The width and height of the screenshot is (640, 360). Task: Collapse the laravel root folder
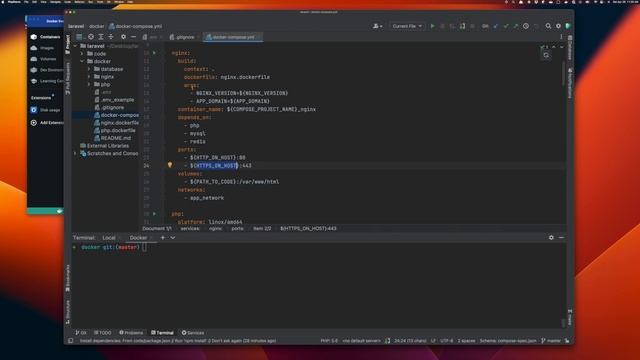coord(76,46)
